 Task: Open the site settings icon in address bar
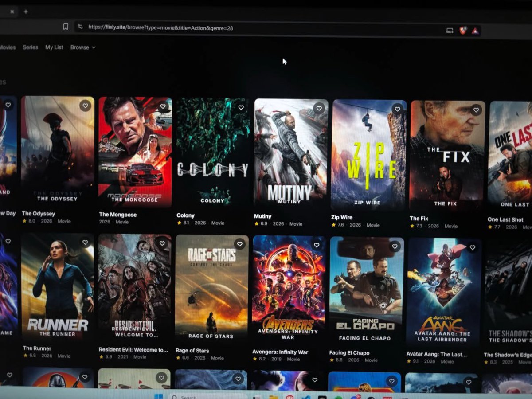click(x=80, y=27)
